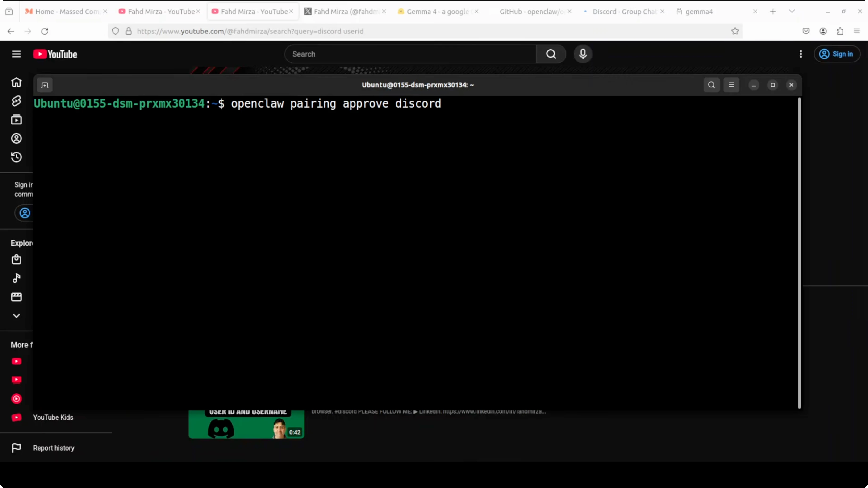The height and width of the screenshot is (488, 868).
Task: Open the Subscriptions sidebar icon
Action: tap(16, 120)
